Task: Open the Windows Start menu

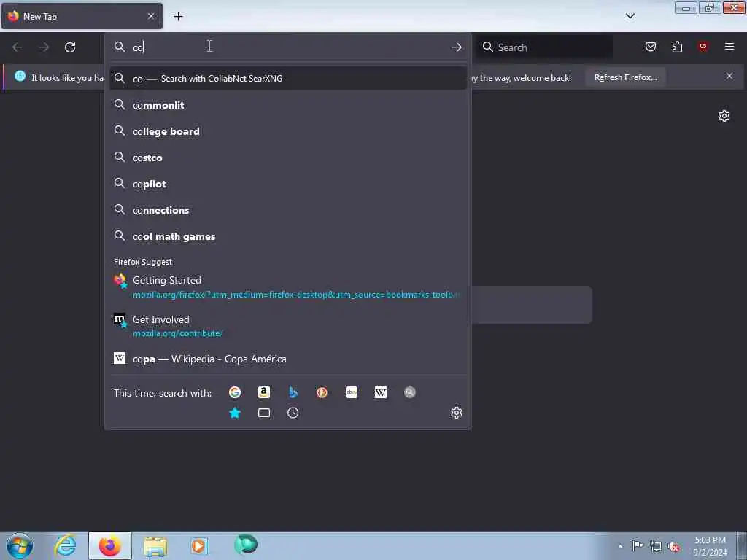Action: coord(20,545)
